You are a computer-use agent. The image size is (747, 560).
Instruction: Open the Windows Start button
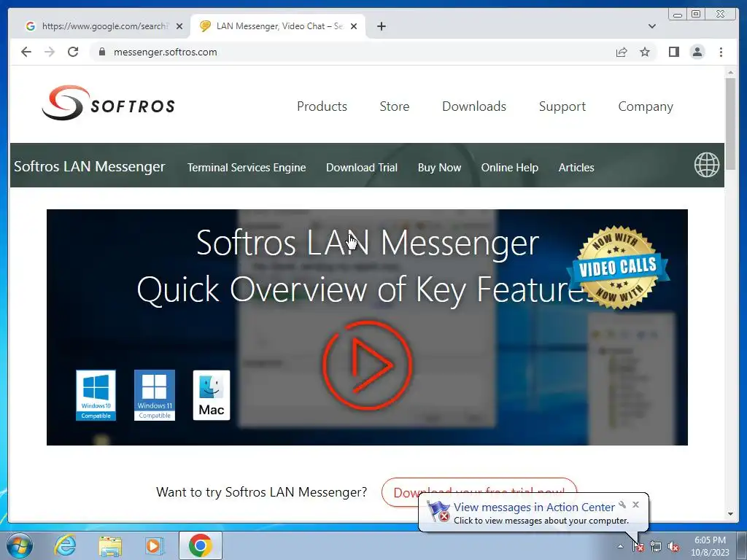click(20, 545)
